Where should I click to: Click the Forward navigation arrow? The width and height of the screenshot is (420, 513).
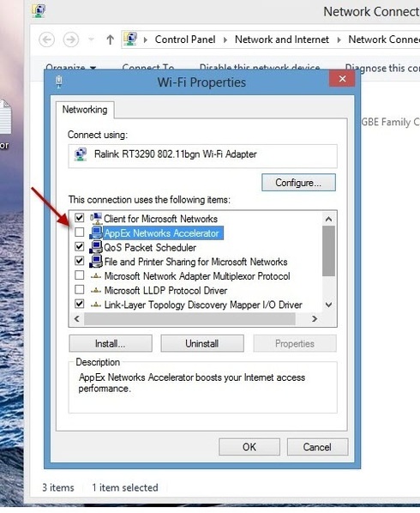point(71,40)
